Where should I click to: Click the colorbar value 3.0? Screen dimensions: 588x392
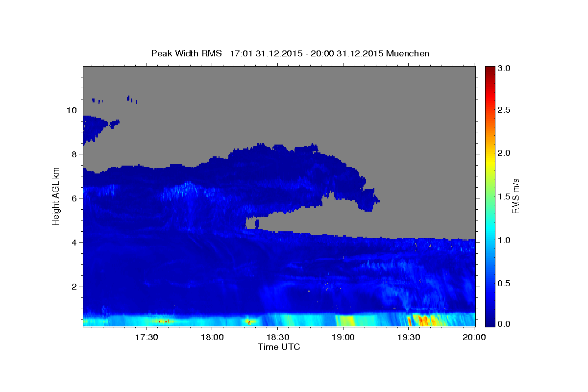pyautogui.click(x=504, y=68)
